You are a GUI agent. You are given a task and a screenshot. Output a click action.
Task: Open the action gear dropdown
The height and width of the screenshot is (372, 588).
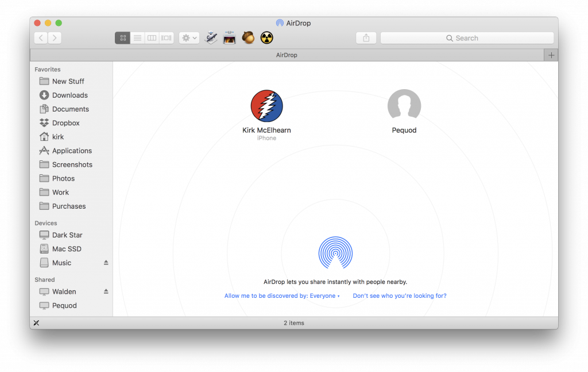point(188,37)
